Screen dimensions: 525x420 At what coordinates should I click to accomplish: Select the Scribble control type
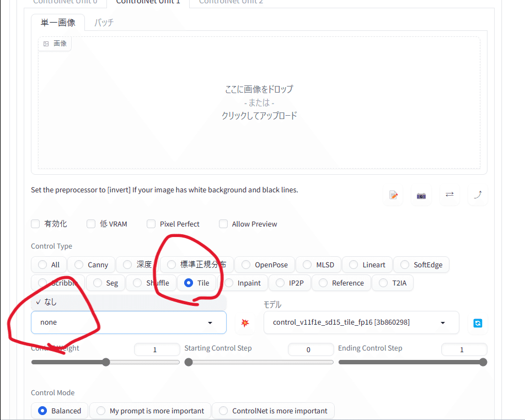coord(58,283)
